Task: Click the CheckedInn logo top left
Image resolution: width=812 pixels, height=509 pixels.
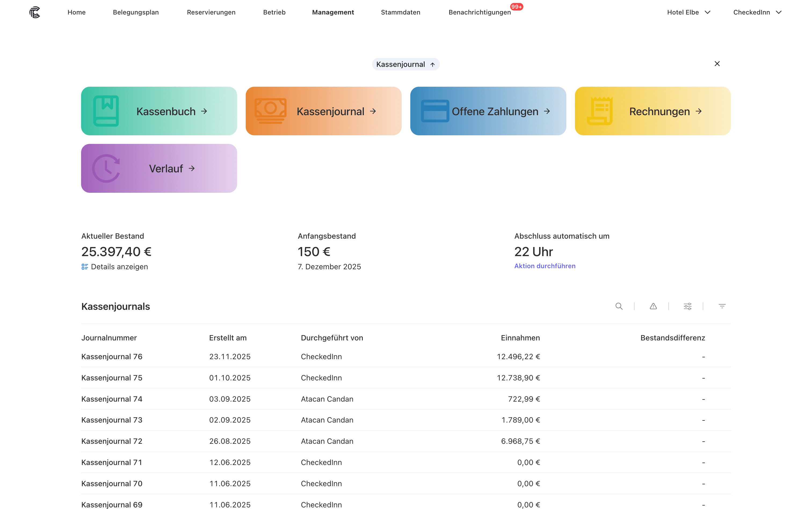Action: (35, 12)
